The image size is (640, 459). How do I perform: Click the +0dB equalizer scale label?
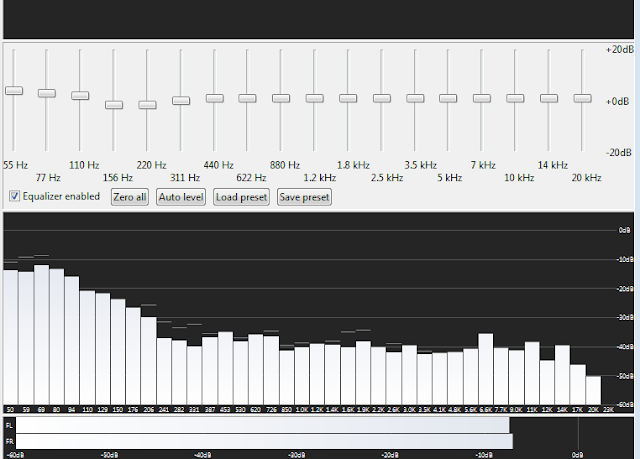(x=617, y=101)
